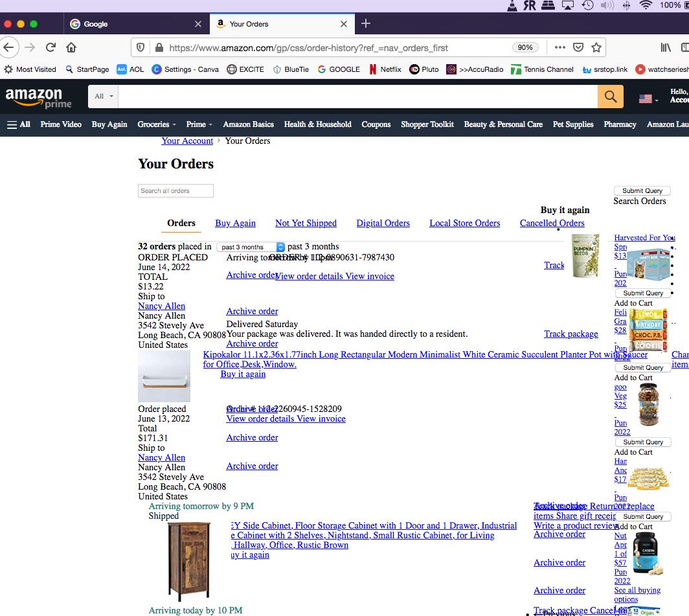Open Amazon Basics in nav bar
This screenshot has height=616, width=689.
point(248,124)
